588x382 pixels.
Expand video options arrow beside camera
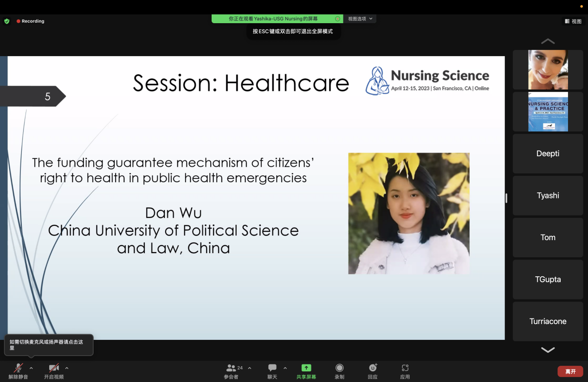67,368
